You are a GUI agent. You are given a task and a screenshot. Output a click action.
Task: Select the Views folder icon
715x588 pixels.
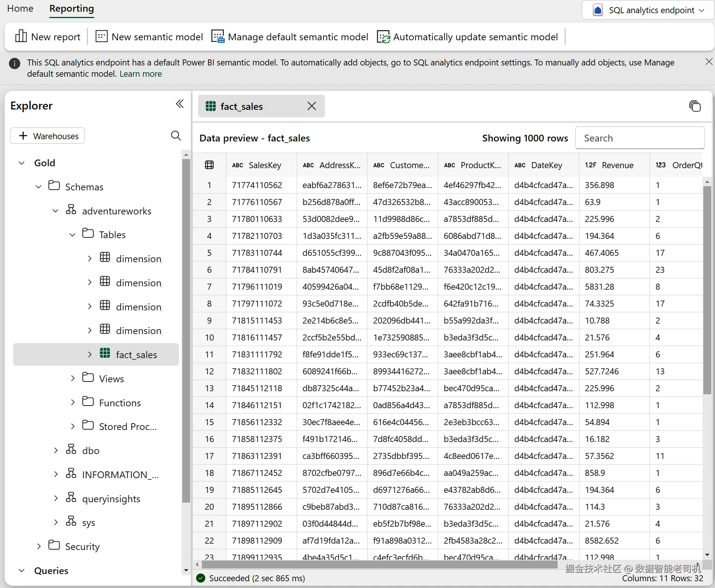click(88, 377)
